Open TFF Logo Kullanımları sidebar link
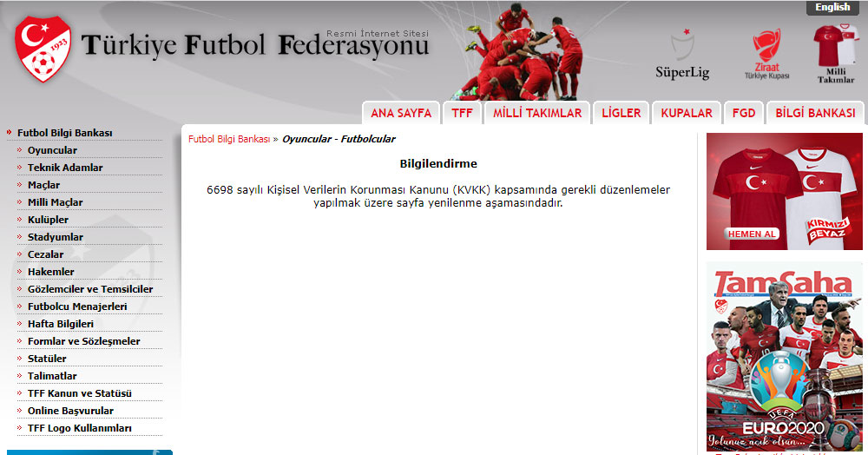The height and width of the screenshot is (455, 868). [80, 428]
